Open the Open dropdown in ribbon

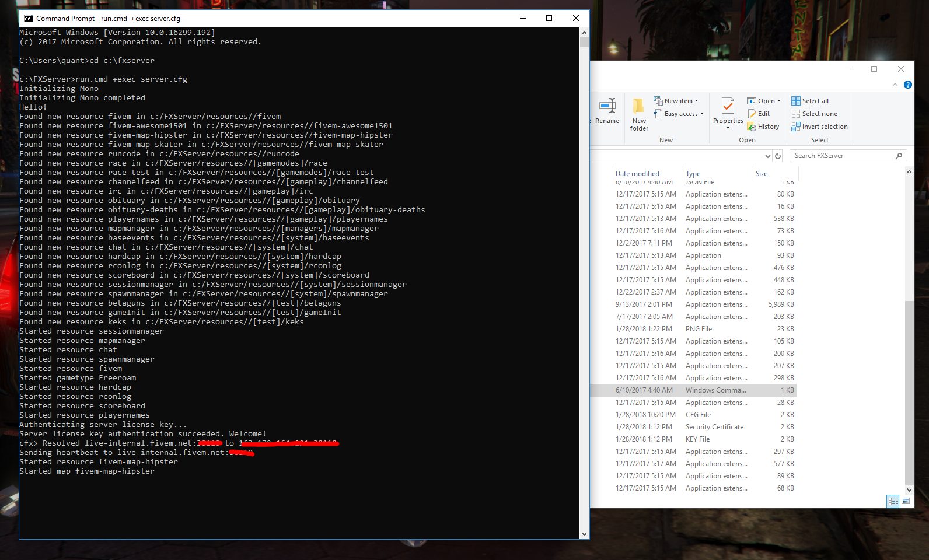764,101
